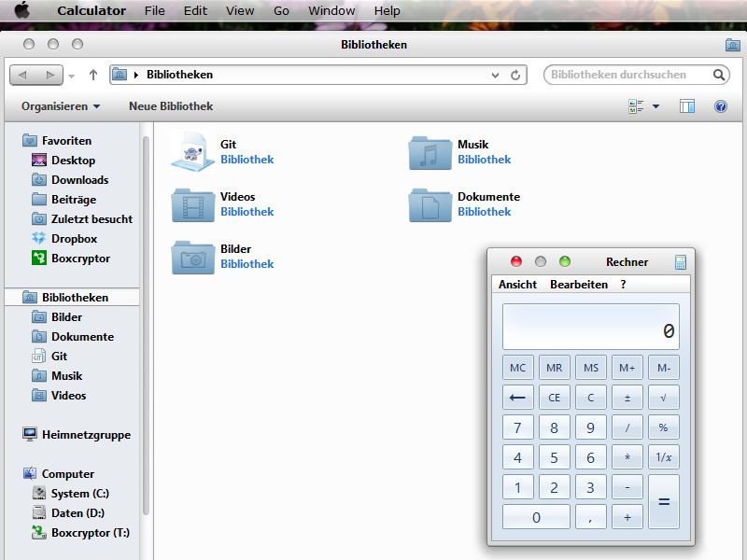Click the back navigation arrow
The width and height of the screenshot is (747, 560).
22,75
